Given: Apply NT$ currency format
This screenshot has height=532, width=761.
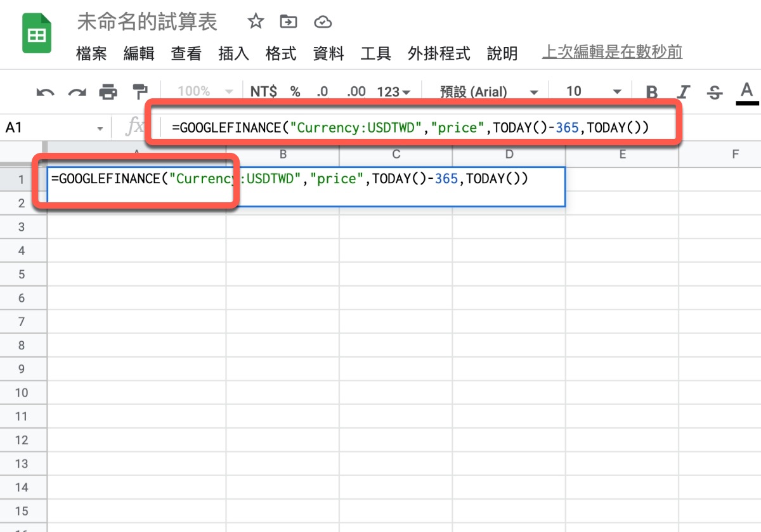Looking at the screenshot, I should click(x=263, y=92).
